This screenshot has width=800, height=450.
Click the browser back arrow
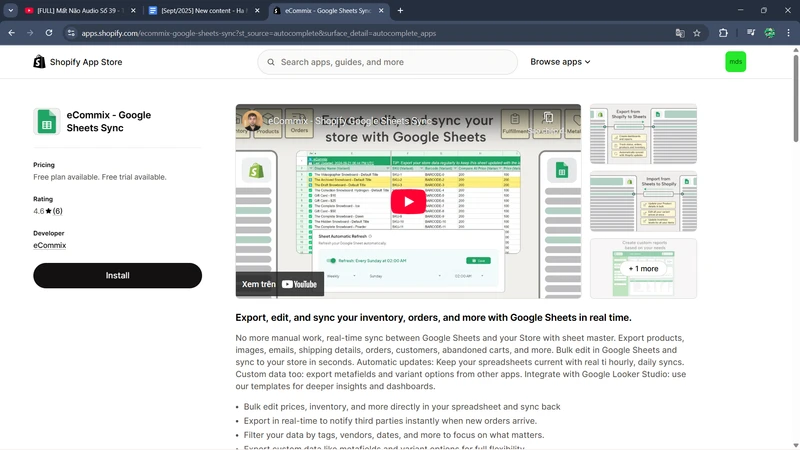[x=11, y=33]
